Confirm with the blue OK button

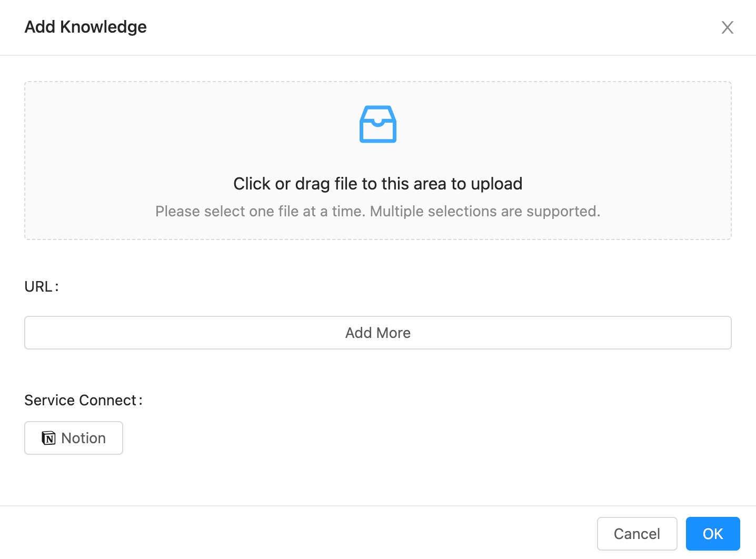(712, 534)
